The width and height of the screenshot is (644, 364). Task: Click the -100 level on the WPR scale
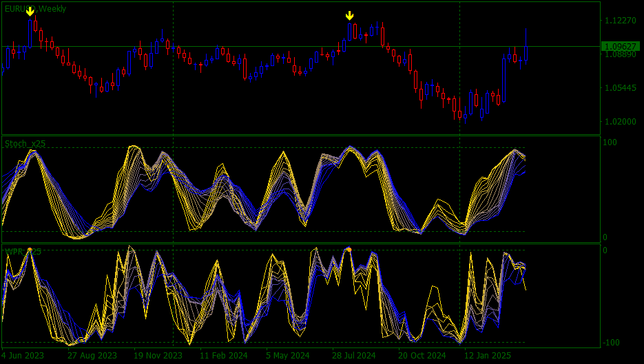click(x=611, y=343)
